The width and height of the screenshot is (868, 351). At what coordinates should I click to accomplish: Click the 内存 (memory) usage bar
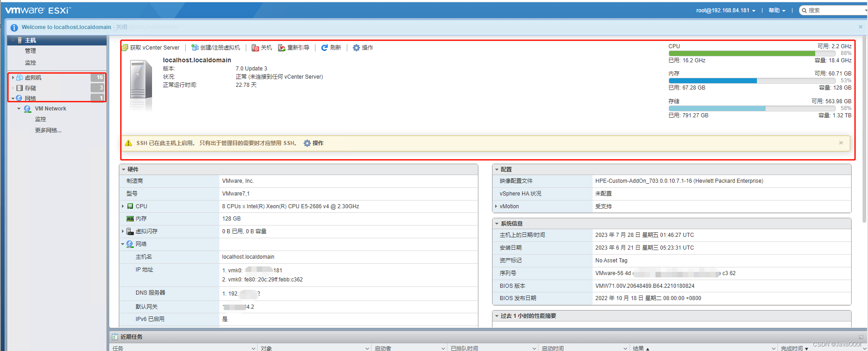(x=751, y=81)
